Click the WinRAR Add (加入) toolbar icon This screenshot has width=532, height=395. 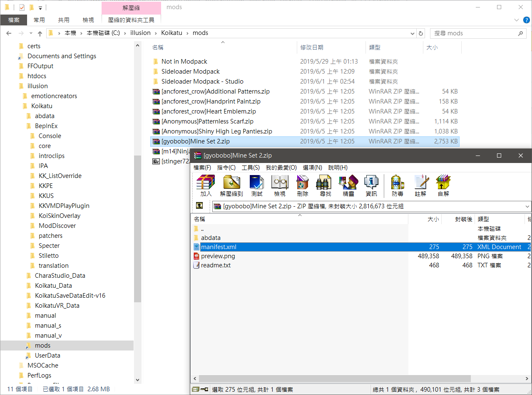tap(206, 185)
